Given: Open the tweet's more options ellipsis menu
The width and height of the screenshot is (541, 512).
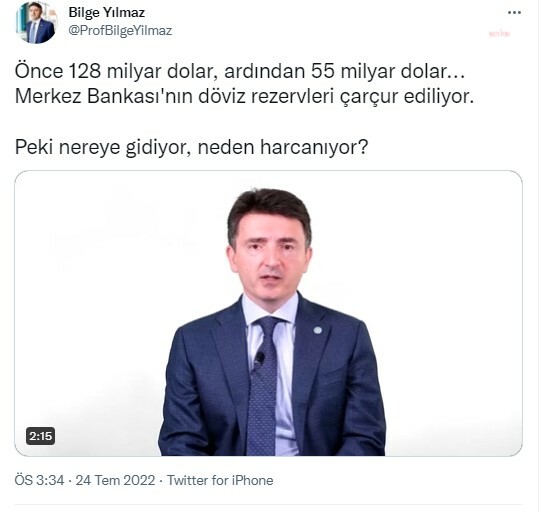Looking at the screenshot, I should [x=515, y=13].
